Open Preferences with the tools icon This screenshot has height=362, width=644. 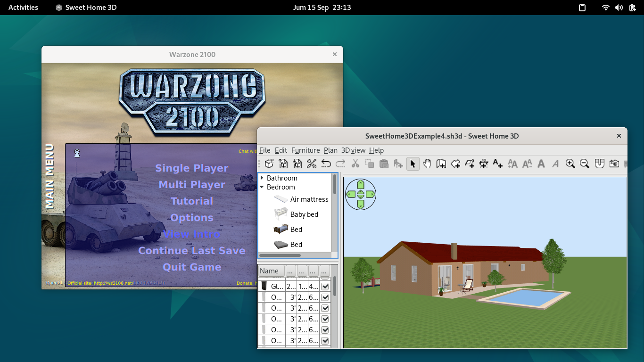point(312,164)
